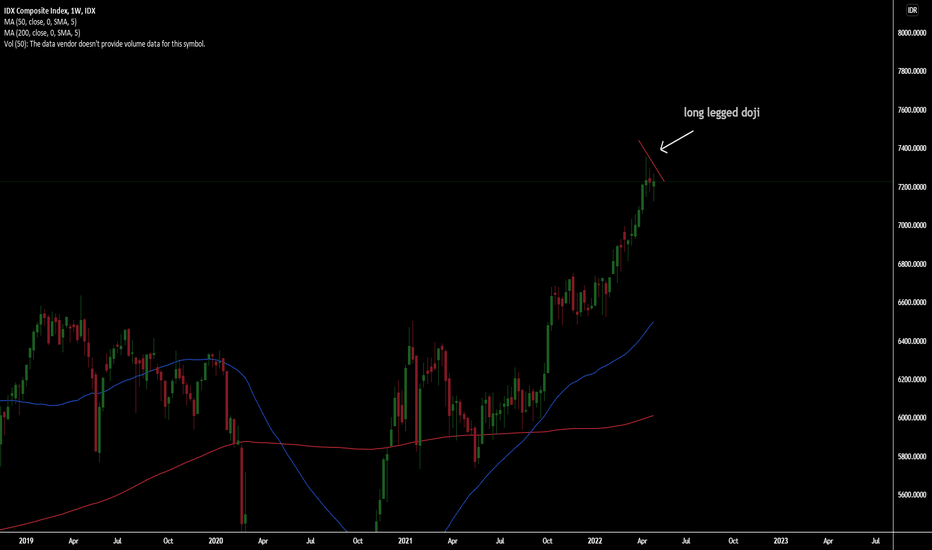Click the IDR currency label
Viewport: 932px width, 550px height.
912,10
